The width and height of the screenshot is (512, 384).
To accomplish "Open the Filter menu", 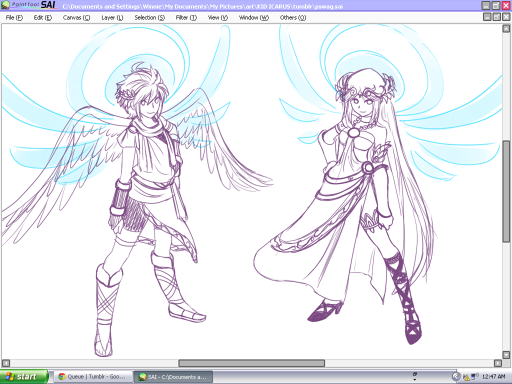I will [186, 18].
